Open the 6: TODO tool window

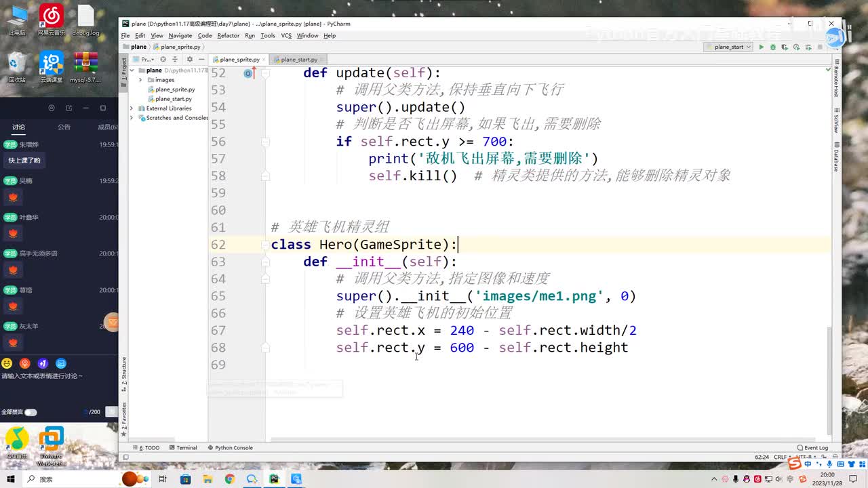(146, 447)
